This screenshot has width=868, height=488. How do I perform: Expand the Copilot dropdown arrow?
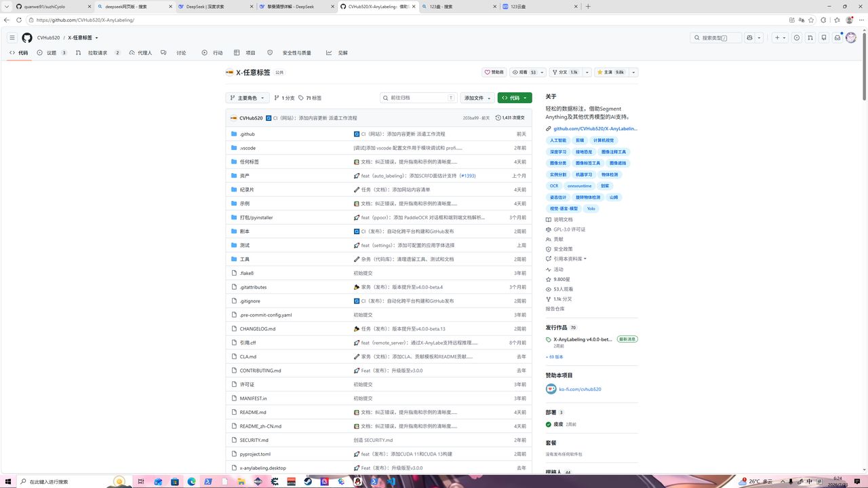coord(759,38)
